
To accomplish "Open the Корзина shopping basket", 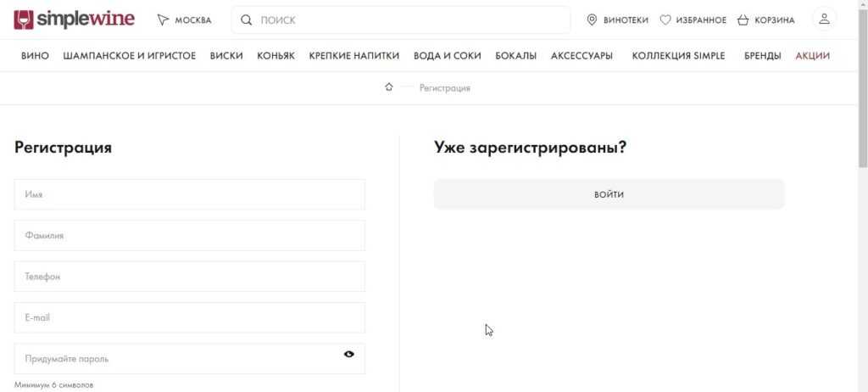I will click(765, 20).
